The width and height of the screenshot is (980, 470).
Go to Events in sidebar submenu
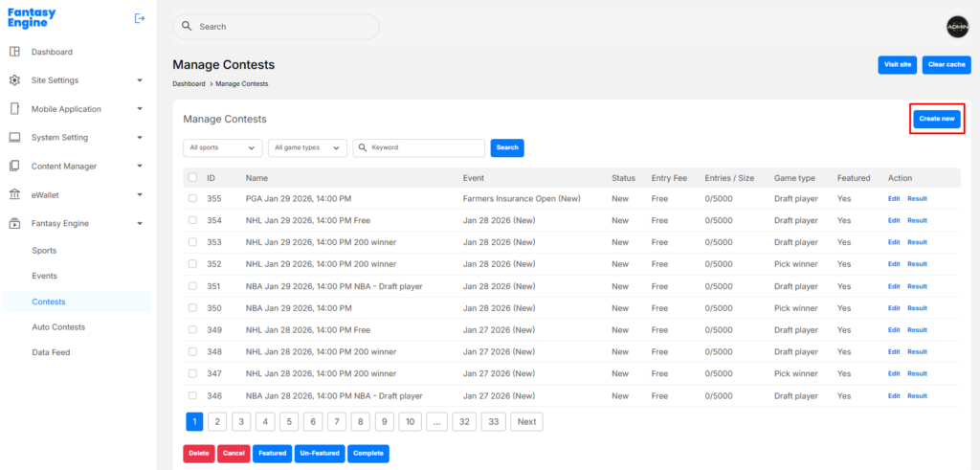[x=44, y=276]
